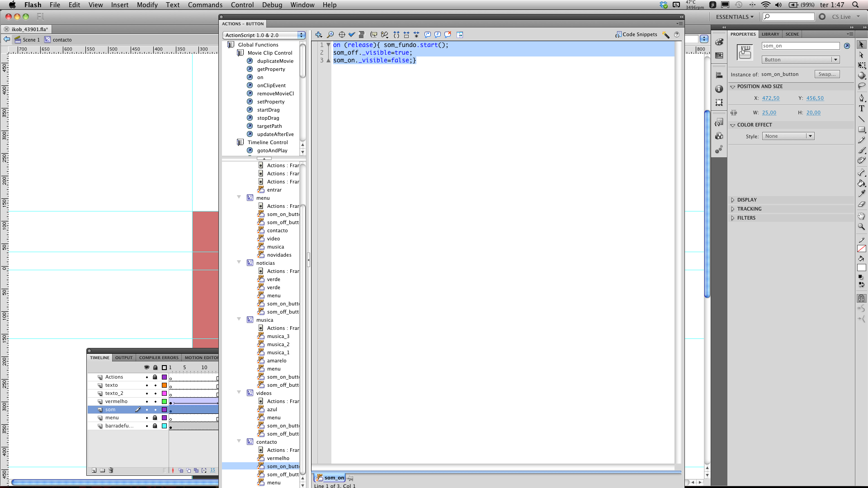Toggle visibility dot of vermelho layer
Image resolution: width=868 pixels, height=488 pixels.
(146, 402)
